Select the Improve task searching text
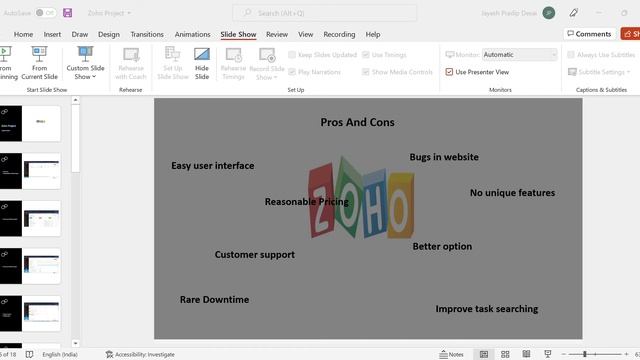The width and height of the screenshot is (640, 360). coord(487,309)
